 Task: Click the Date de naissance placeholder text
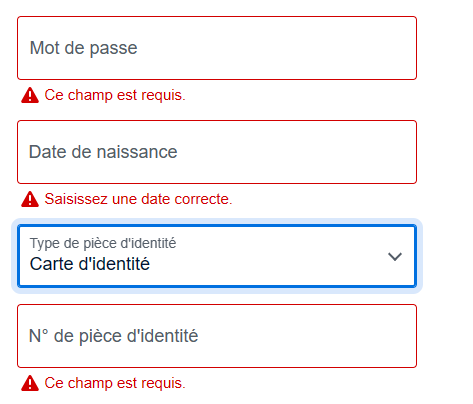(x=103, y=152)
